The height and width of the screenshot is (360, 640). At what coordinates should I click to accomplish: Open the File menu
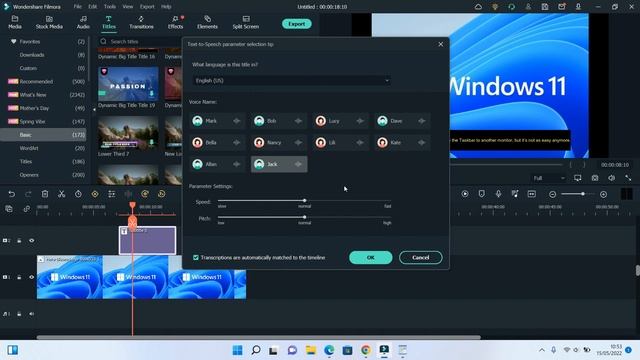(x=78, y=7)
